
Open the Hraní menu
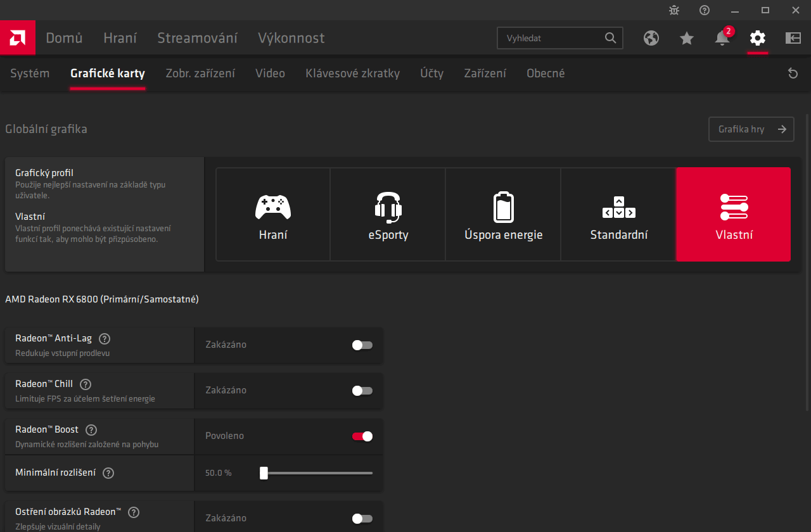pos(120,38)
